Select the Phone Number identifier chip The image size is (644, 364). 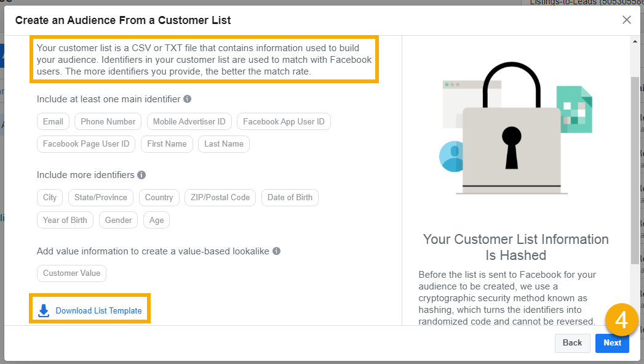click(108, 122)
